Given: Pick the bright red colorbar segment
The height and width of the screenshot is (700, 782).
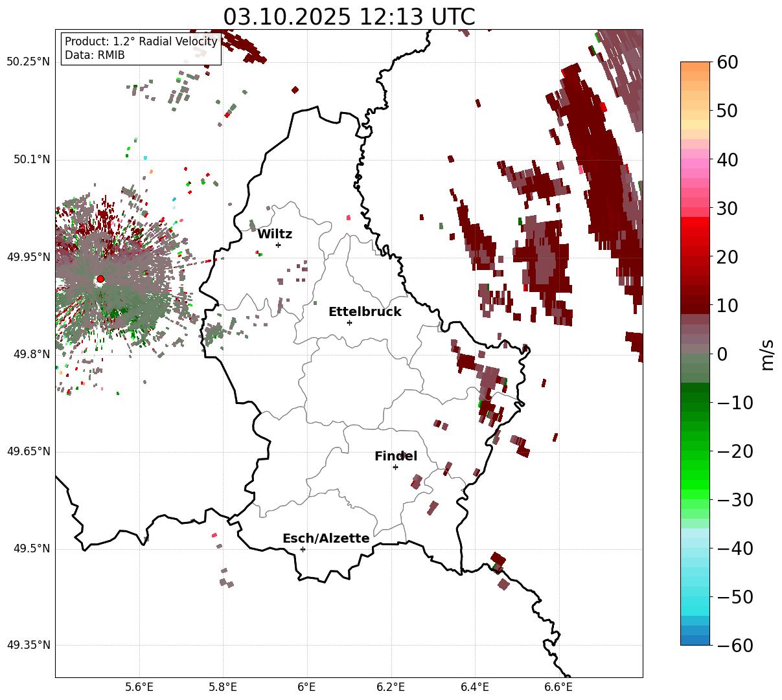Looking at the screenshot, I should click(x=695, y=221).
